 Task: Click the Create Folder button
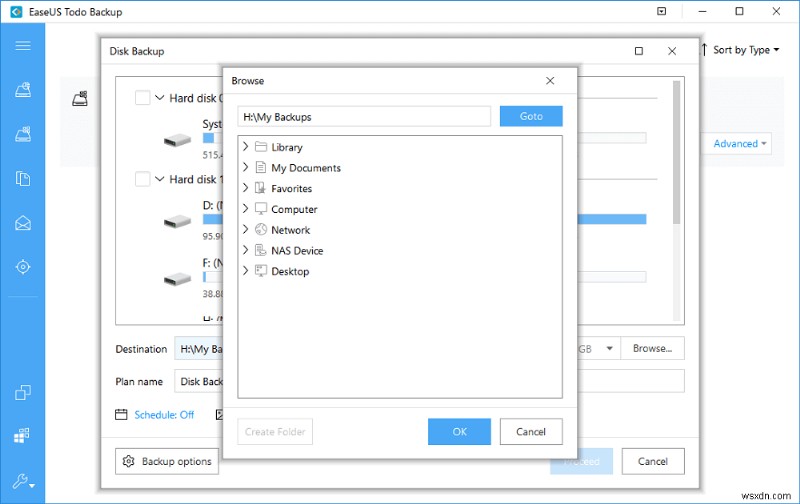[x=275, y=432]
